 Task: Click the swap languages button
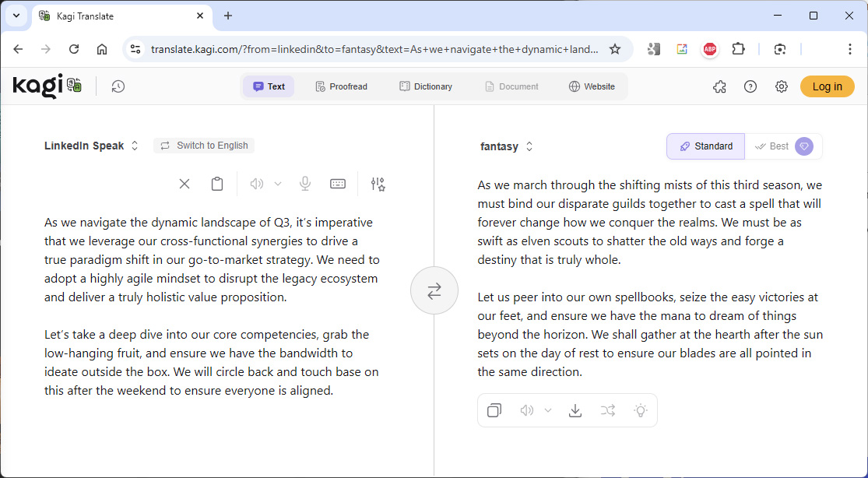coord(434,290)
